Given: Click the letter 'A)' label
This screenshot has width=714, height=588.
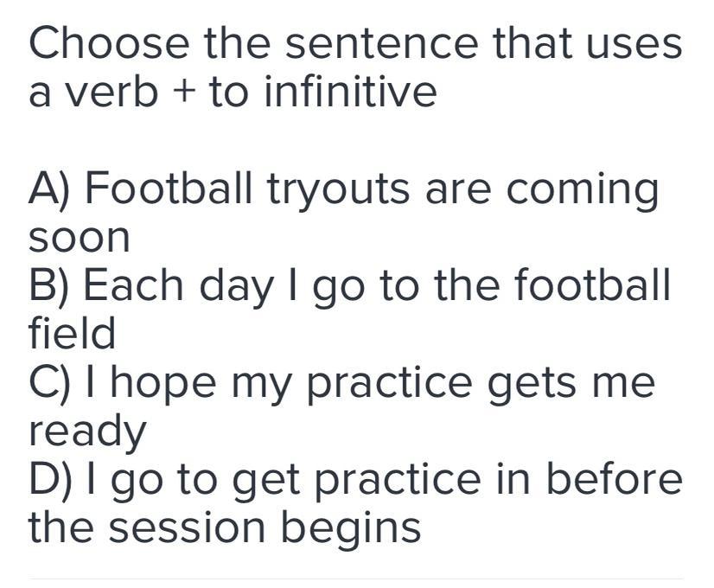Looking at the screenshot, I should (52, 189).
